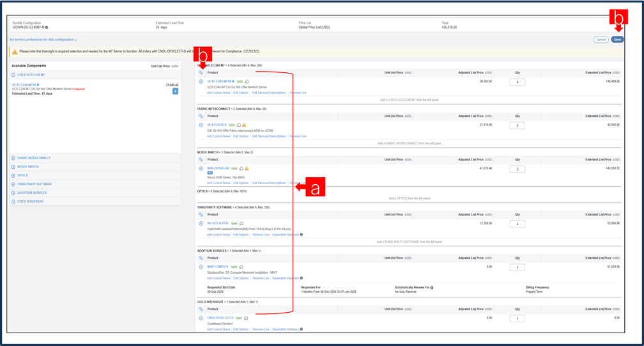Click the link icon in the FABRIC INTERCONNECT header row

[201, 116]
